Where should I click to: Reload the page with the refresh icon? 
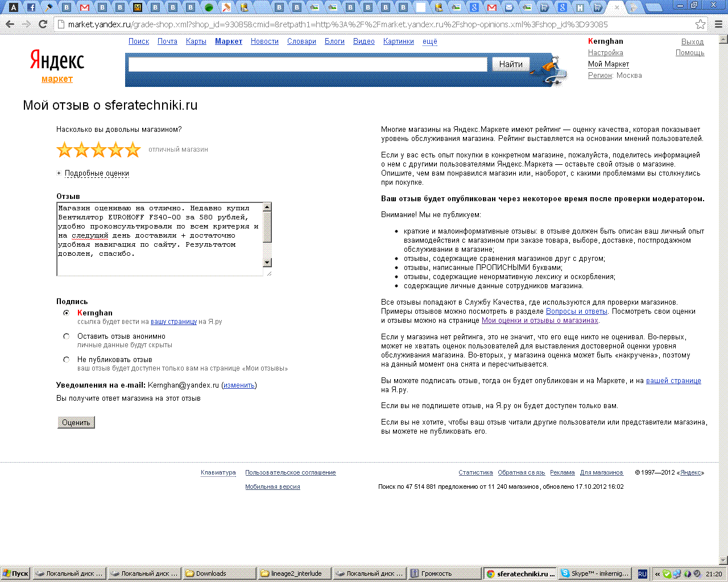click(x=43, y=24)
